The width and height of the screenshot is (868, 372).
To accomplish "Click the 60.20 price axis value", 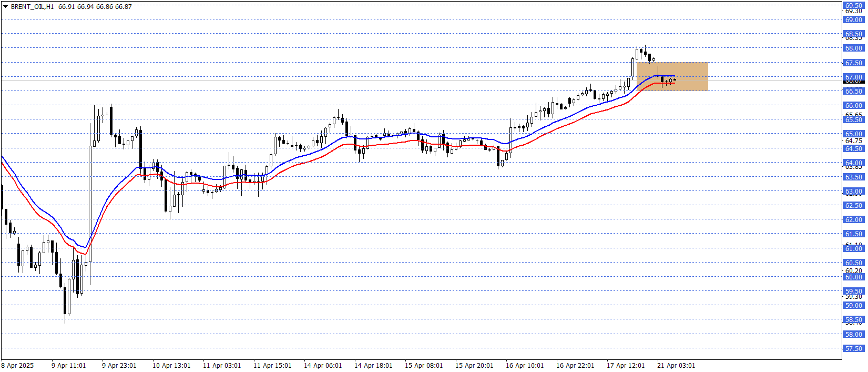I will (x=854, y=270).
